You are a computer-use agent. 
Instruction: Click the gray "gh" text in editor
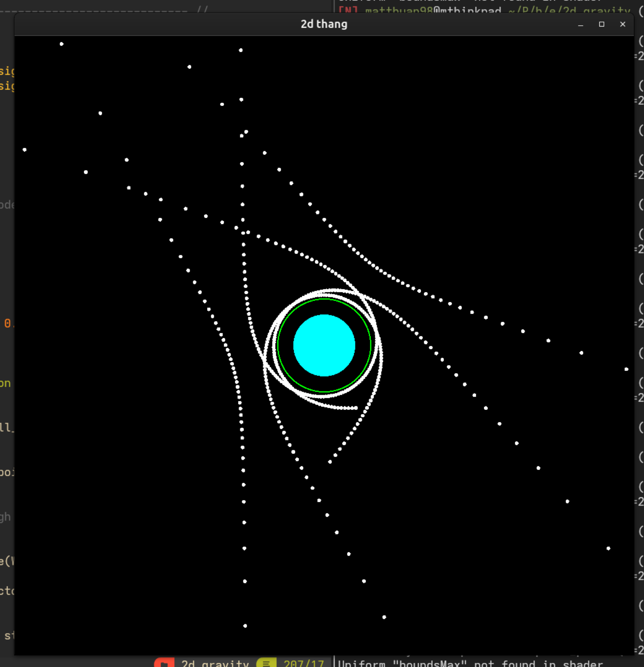5,517
